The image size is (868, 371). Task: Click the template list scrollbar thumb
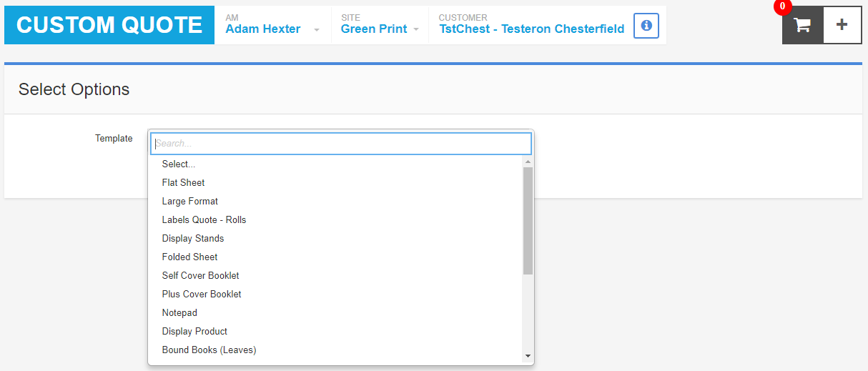(x=528, y=221)
